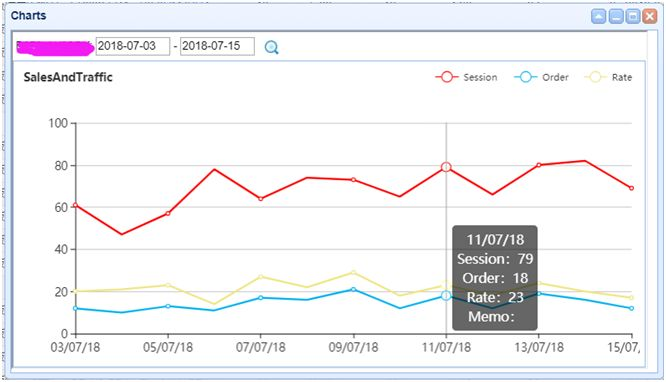The image size is (666, 382).
Task: Click the highlighted Order point on 11/07/18
Action: coord(446,296)
